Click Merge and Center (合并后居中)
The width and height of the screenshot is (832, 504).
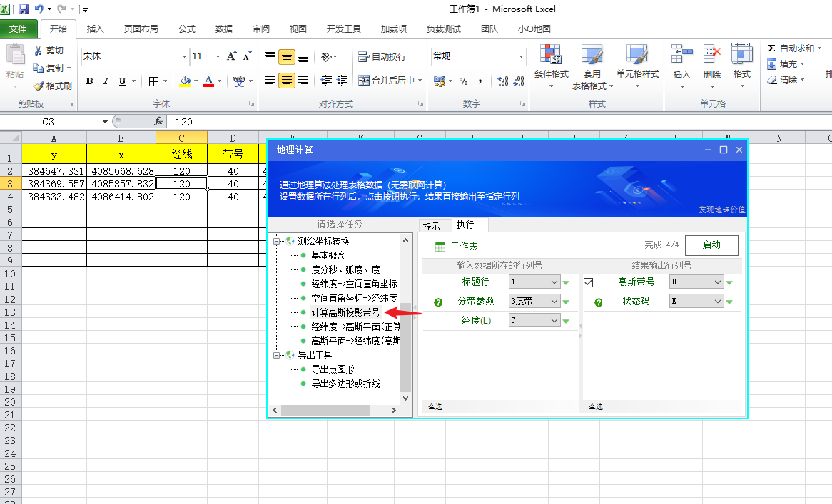[x=386, y=81]
